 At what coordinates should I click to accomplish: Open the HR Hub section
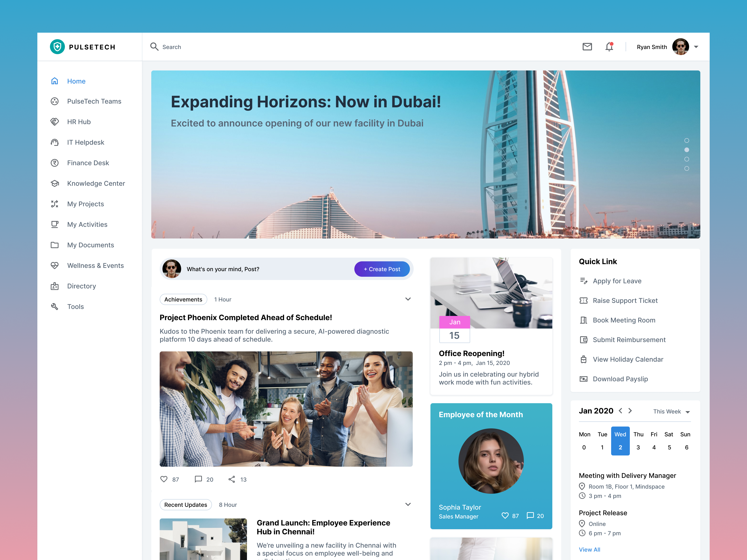79,122
